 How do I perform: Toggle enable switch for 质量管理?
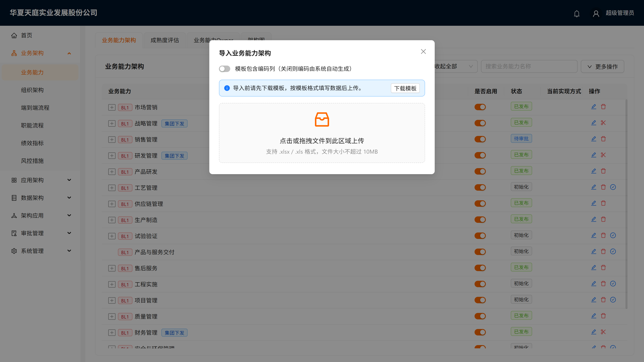tap(480, 316)
